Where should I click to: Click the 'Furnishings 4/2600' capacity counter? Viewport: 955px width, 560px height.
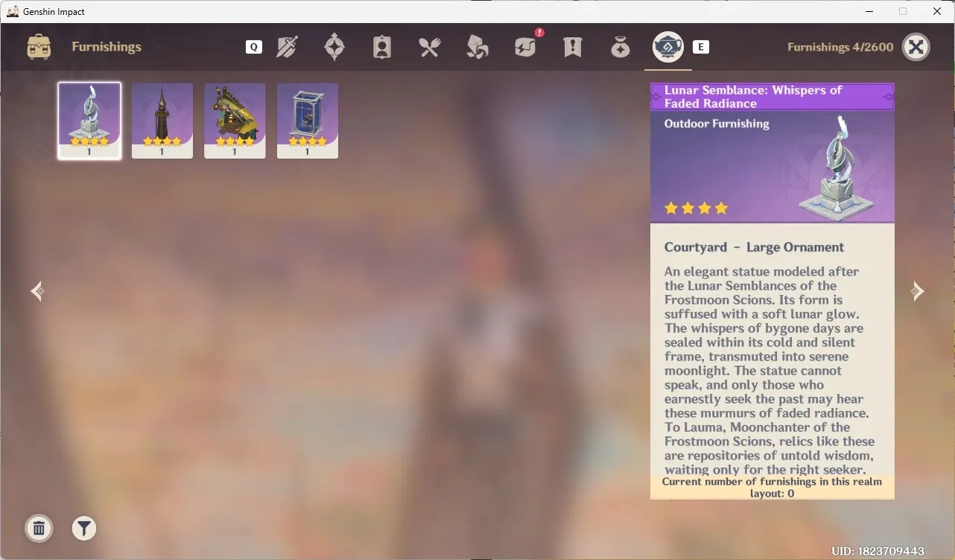point(840,47)
